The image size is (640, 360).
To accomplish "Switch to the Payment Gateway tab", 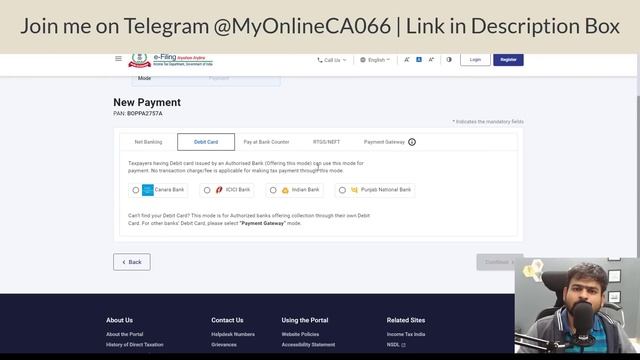I will (x=384, y=142).
